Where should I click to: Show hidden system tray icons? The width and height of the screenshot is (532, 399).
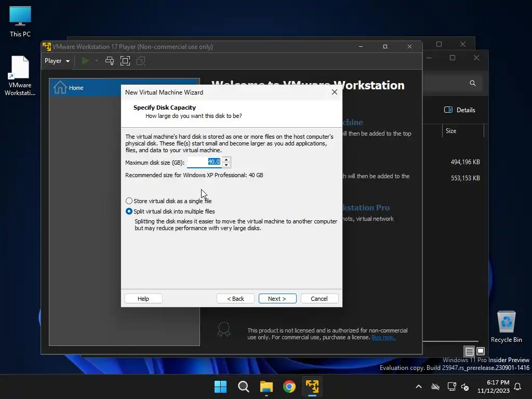pos(419,387)
